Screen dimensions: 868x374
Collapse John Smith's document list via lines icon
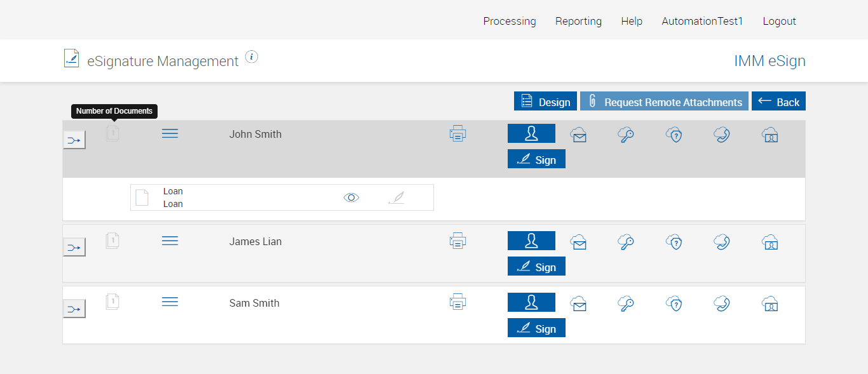170,133
